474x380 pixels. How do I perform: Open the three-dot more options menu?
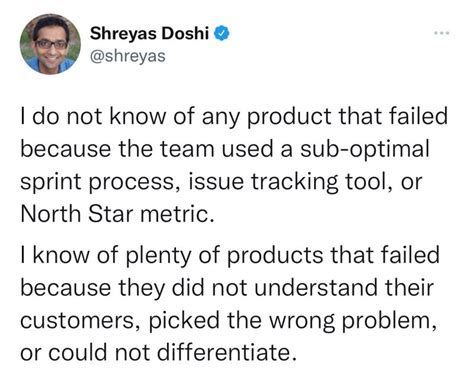click(x=442, y=33)
